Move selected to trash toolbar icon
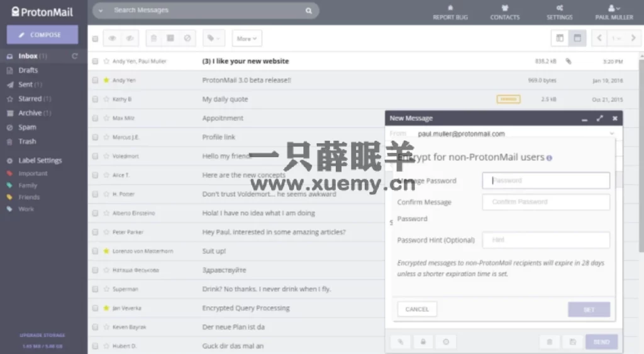 tap(153, 38)
